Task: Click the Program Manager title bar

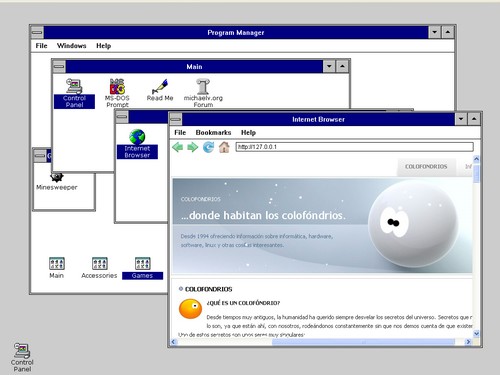Action: pos(236,33)
